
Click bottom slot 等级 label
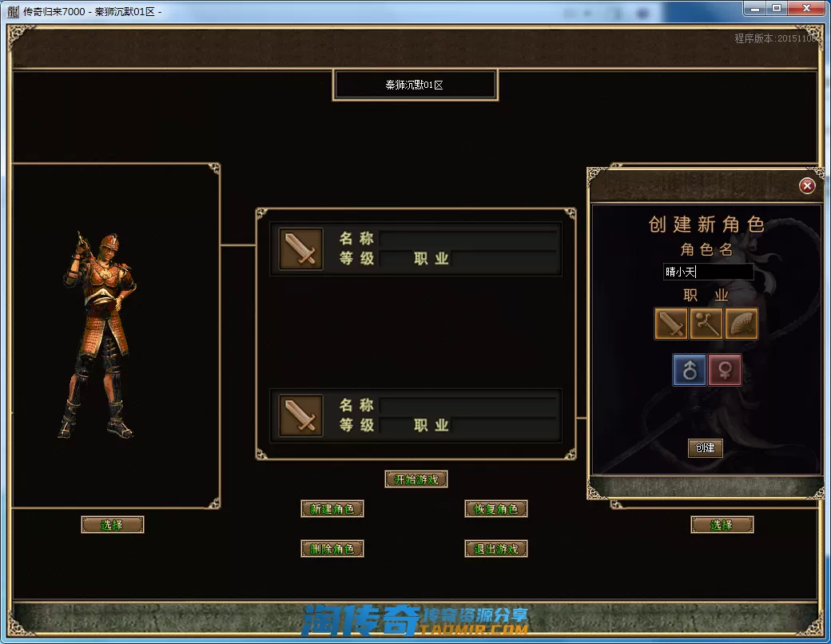(x=356, y=425)
